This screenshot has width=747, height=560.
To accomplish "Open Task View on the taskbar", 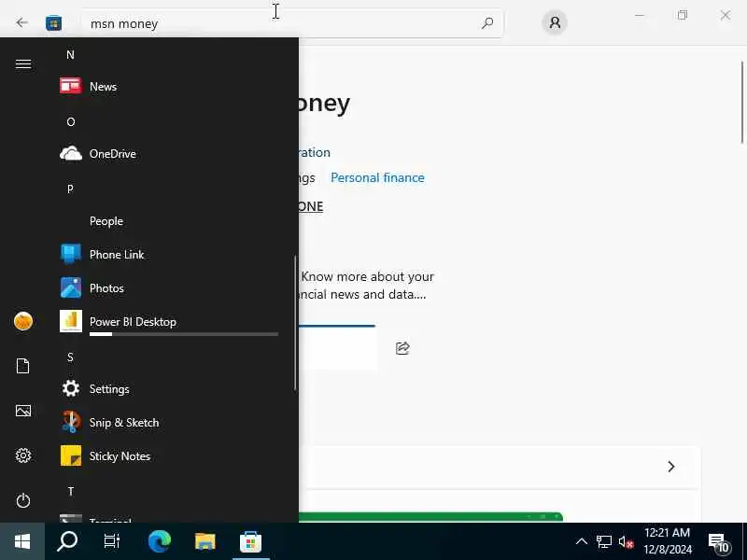I will click(x=112, y=541).
